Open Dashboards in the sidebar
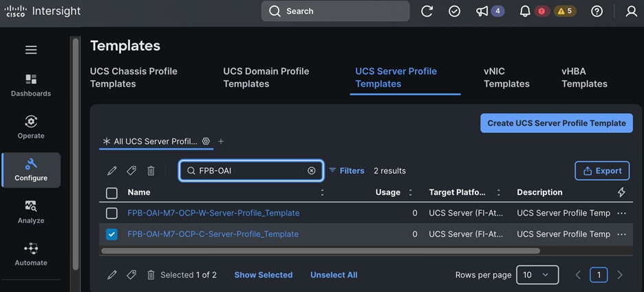This screenshot has height=292, width=644. tap(31, 85)
